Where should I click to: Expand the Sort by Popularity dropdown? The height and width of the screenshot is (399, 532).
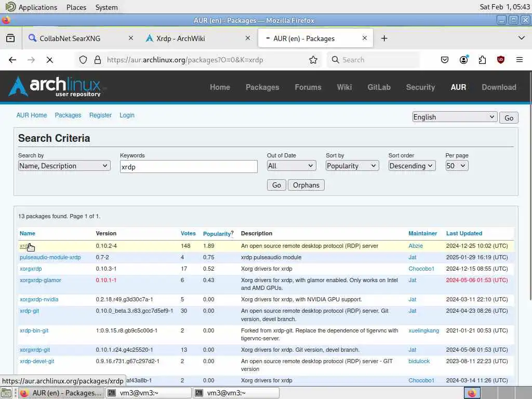point(352,166)
